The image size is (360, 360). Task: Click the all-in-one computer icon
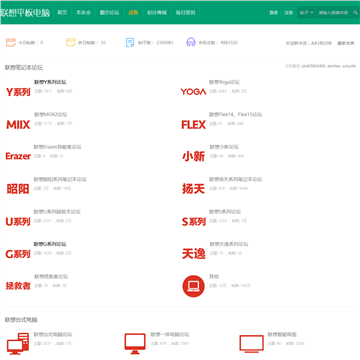coord(135,343)
